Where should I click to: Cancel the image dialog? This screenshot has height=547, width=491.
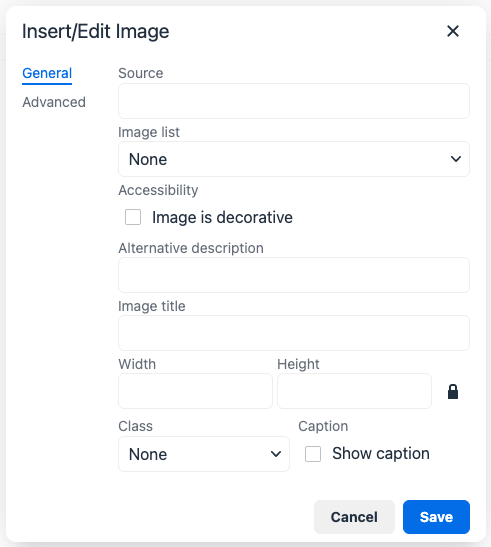[x=354, y=517]
